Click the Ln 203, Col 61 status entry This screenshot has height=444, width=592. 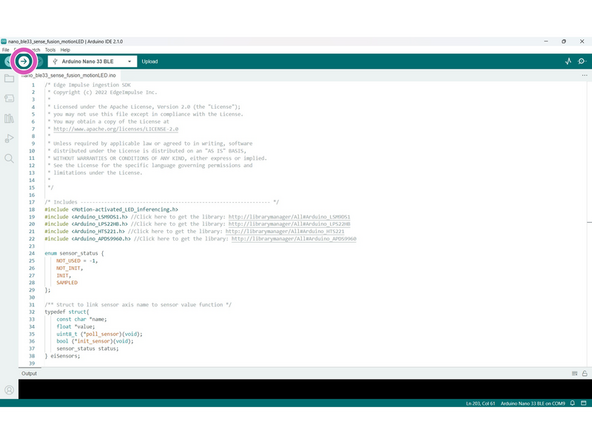(480, 403)
